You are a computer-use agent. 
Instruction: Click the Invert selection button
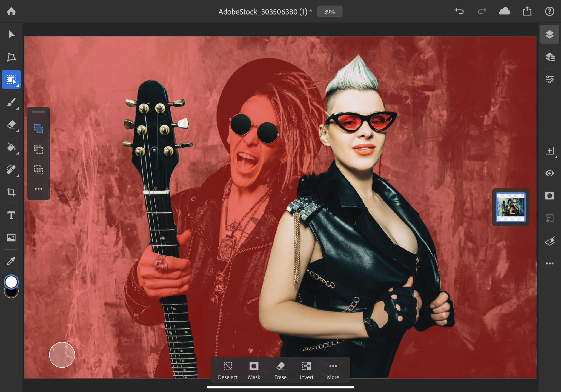307,370
